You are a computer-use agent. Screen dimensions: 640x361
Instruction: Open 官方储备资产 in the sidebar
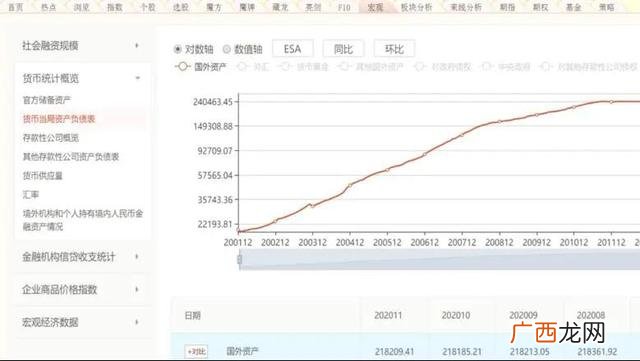tap(47, 100)
